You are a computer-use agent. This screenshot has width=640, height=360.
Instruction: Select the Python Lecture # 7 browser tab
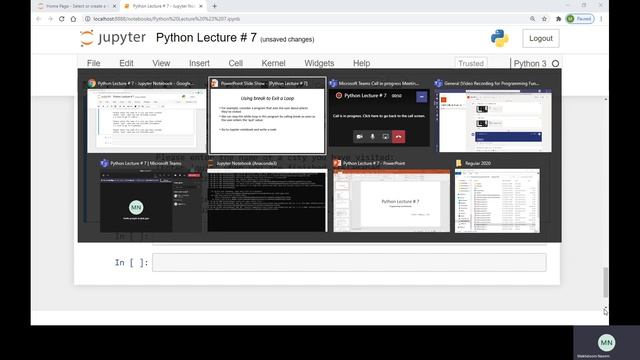pyautogui.click(x=163, y=6)
